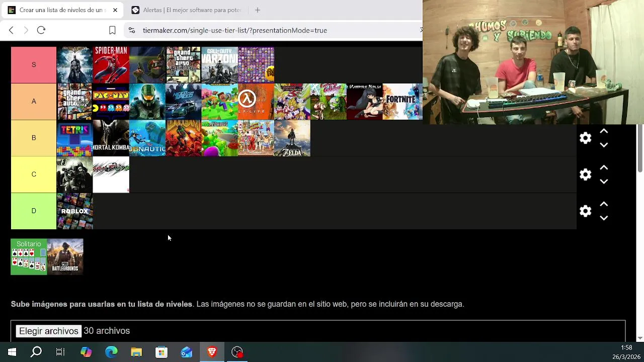Image resolution: width=644 pixels, height=362 pixels.
Task: Select the Minecraft image
Action: (220, 102)
